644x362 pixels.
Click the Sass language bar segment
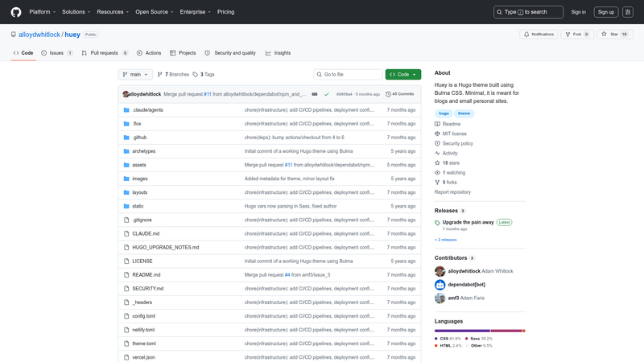(x=506, y=331)
